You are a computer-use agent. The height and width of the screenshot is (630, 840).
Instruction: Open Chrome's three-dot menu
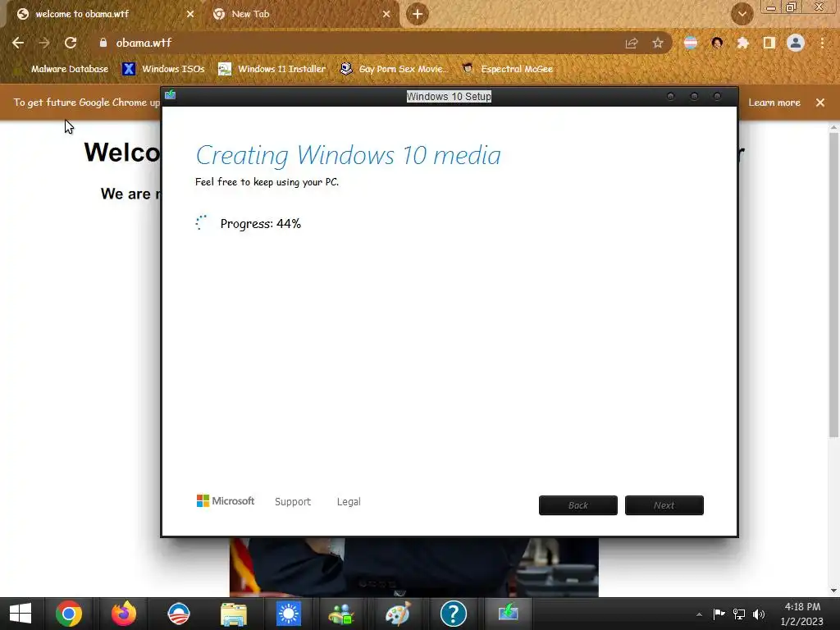pyautogui.click(x=822, y=43)
